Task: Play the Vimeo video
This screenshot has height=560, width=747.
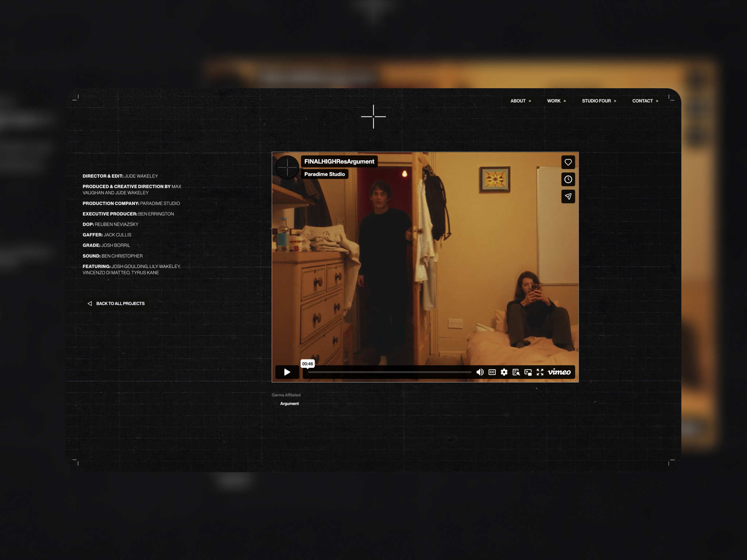Action: 287,372
